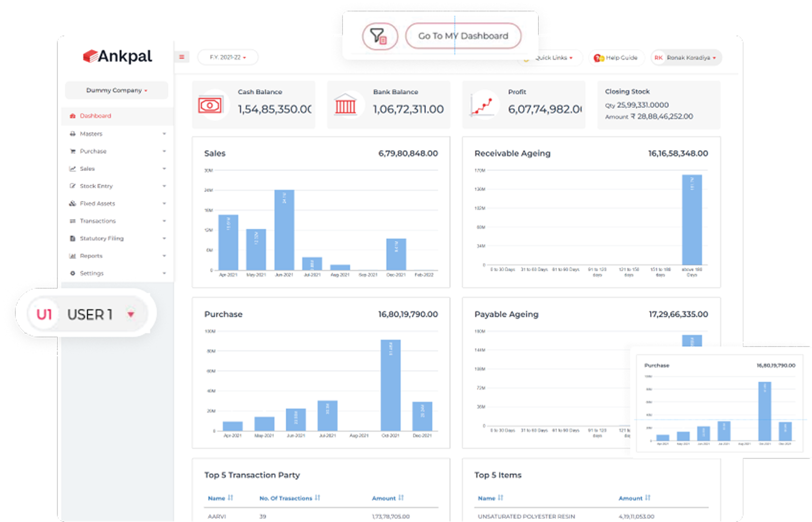Click the Go To MY Dashboard button
812x522 pixels.
462,36
